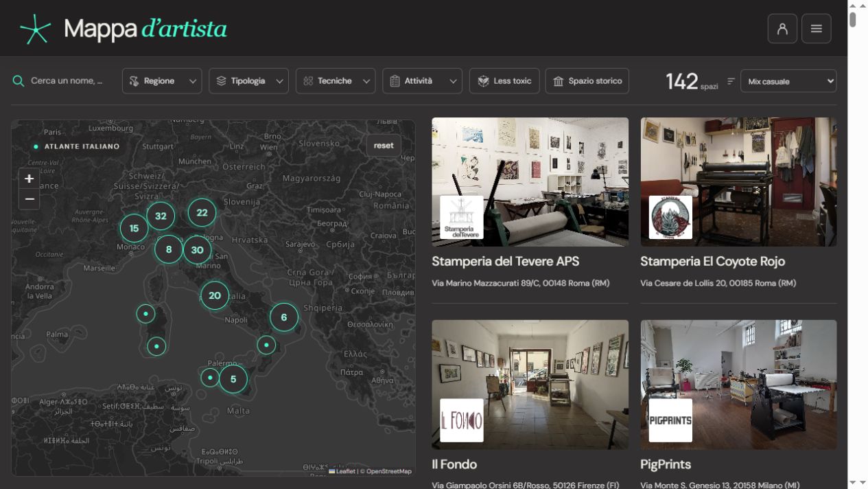Click the map marker in northern Sardinia
This screenshot has height=489, width=868.
pos(145,314)
